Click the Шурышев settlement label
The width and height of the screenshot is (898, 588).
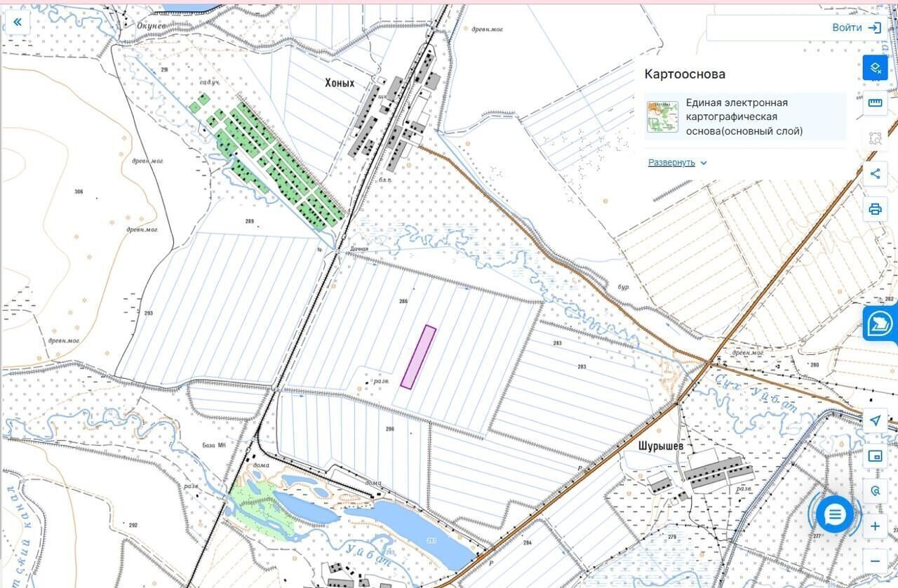[x=661, y=446]
